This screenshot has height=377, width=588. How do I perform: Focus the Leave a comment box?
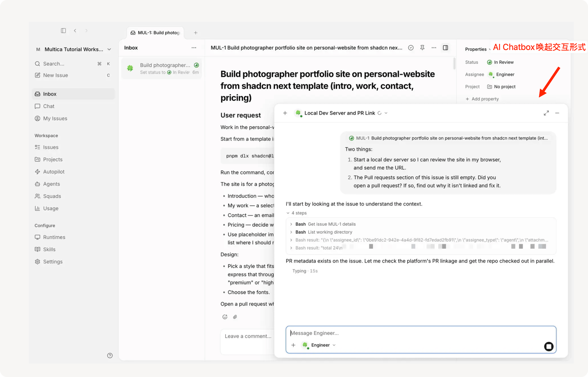point(247,342)
